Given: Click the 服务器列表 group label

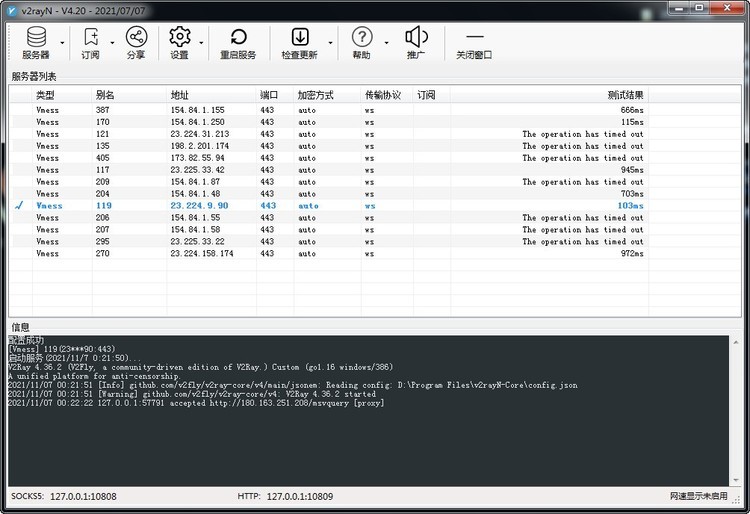Looking at the screenshot, I should 33,77.
